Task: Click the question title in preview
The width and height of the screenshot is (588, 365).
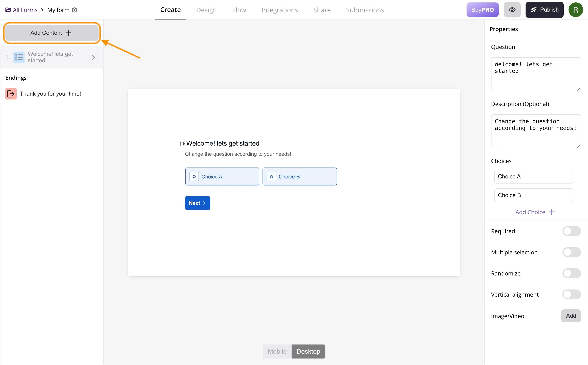Action: 222,143
